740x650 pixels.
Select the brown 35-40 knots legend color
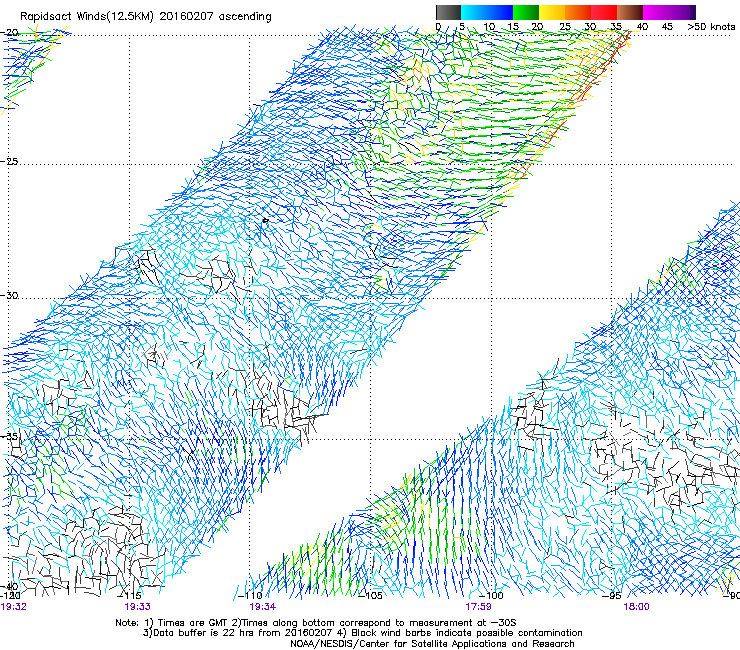pos(630,12)
